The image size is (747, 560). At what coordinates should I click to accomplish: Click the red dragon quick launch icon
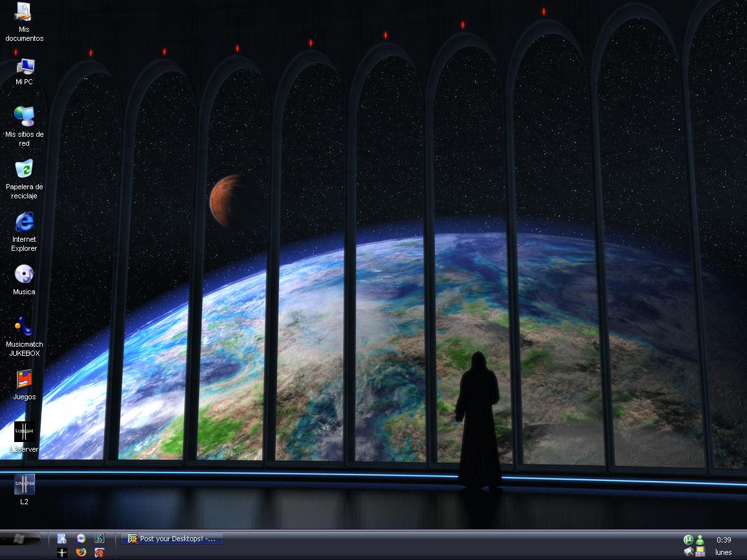(99, 552)
